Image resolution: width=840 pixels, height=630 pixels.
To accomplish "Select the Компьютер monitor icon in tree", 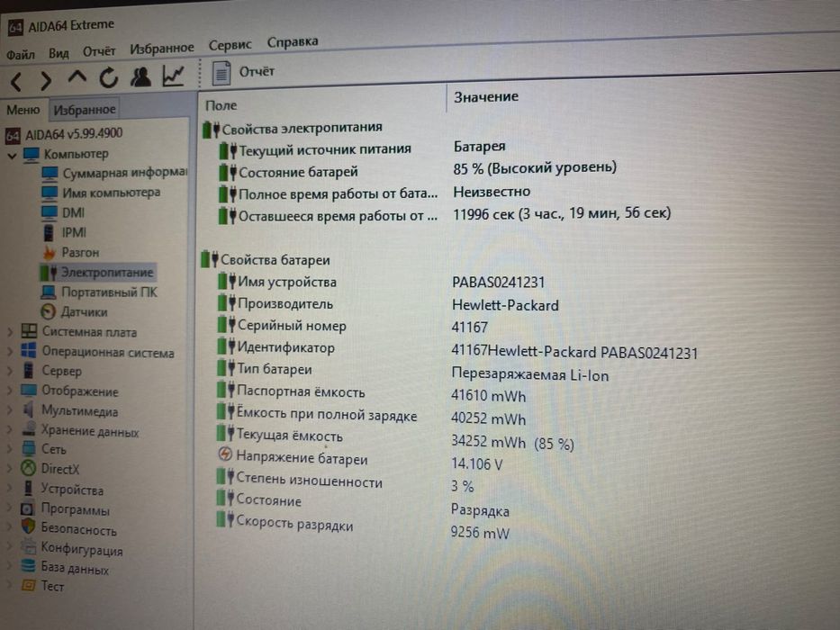I will pyautogui.click(x=32, y=155).
